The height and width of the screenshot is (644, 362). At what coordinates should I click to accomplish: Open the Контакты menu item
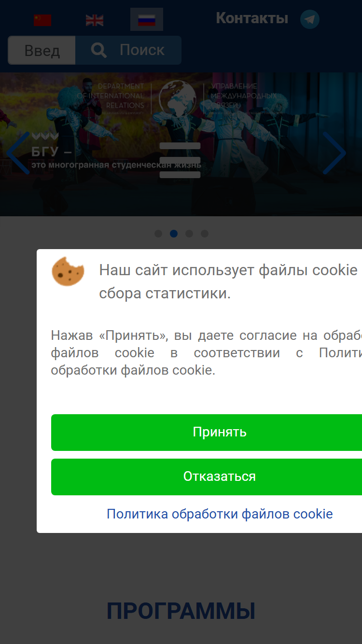pos(252,18)
